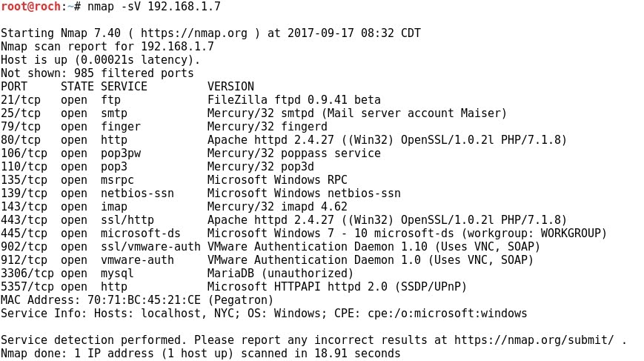Click the Mercury/32 fingerd version text
Screen dimensions: 644x361
(x=268, y=127)
